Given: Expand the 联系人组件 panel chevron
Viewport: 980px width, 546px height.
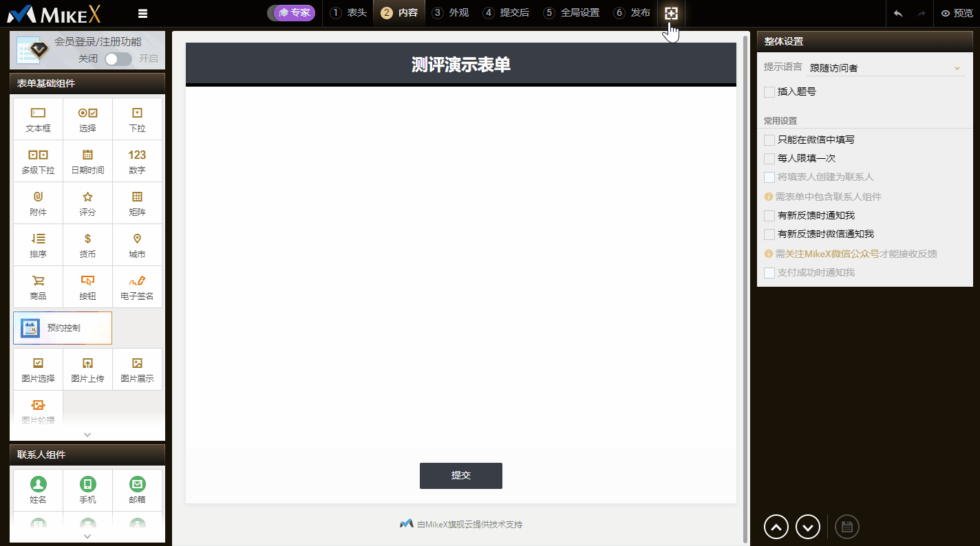Looking at the screenshot, I should coord(87,536).
